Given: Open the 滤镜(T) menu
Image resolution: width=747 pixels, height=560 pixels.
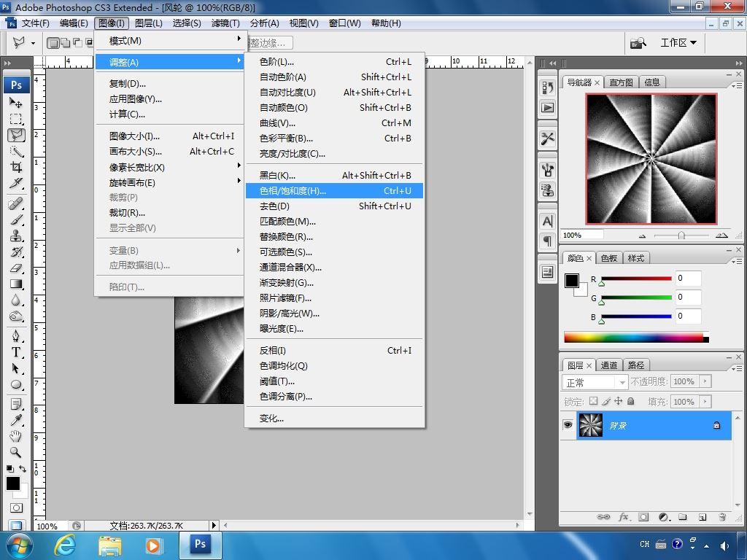Looking at the screenshot, I should pyautogui.click(x=225, y=23).
